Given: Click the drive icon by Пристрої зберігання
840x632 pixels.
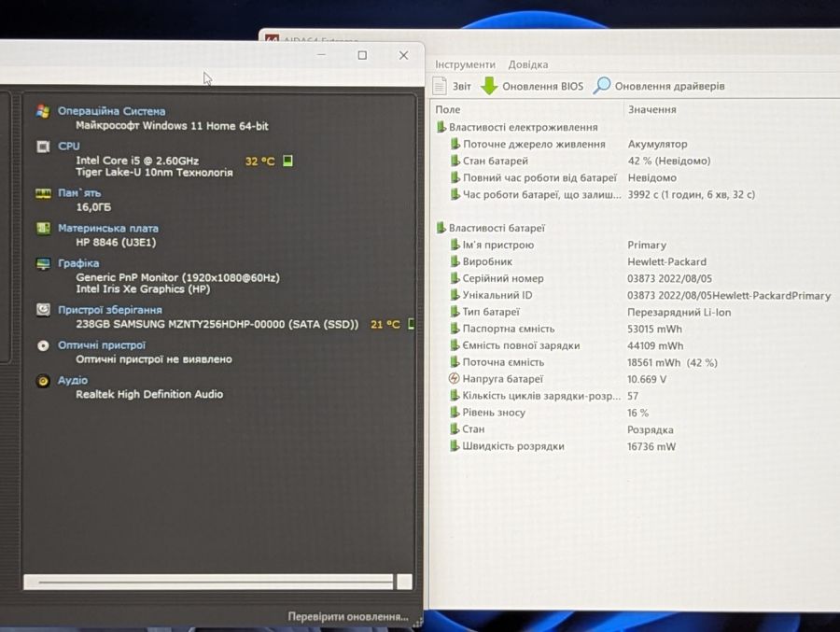Looking at the screenshot, I should [x=43, y=310].
